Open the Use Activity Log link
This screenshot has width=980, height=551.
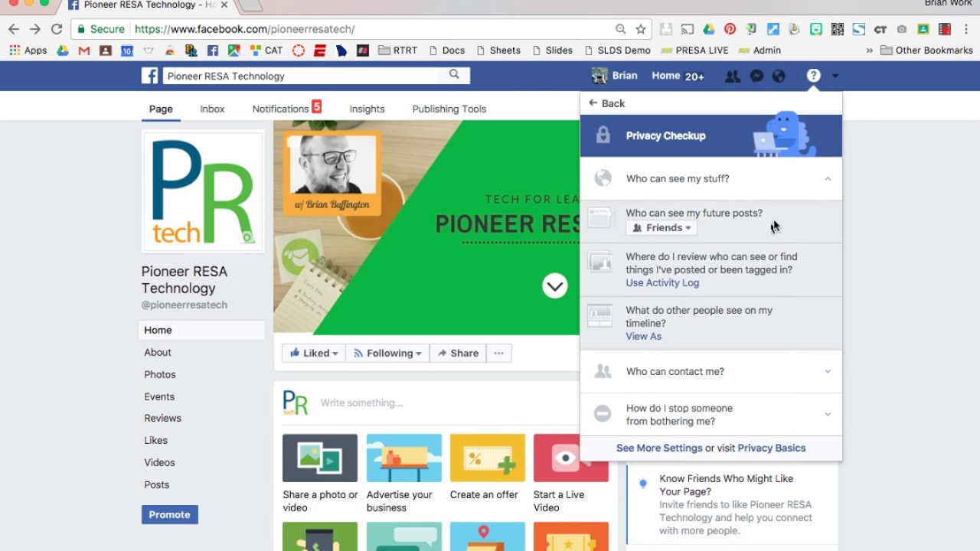tap(662, 282)
